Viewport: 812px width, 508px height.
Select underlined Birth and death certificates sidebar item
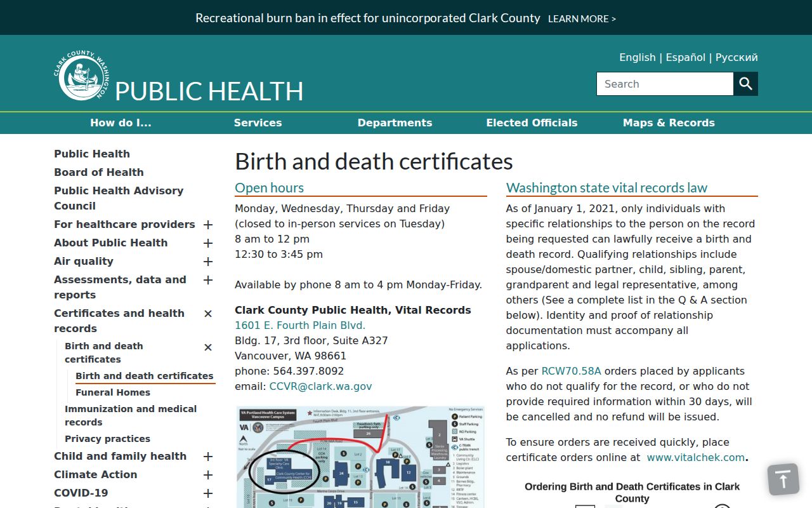point(145,376)
